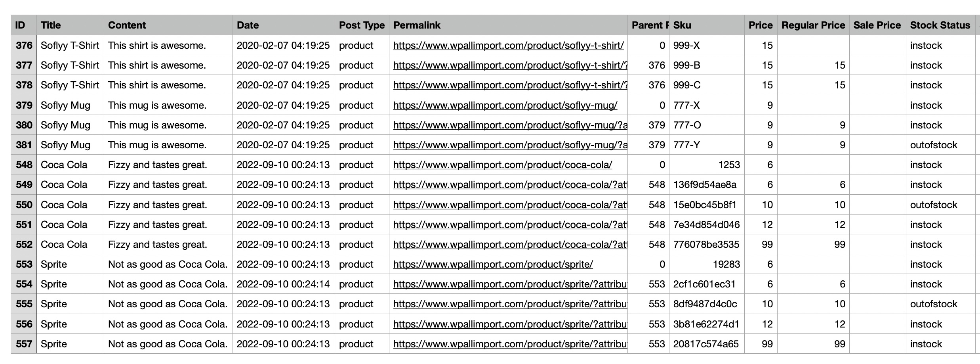
Task: Select row ID 552 cell
Action: [24, 245]
